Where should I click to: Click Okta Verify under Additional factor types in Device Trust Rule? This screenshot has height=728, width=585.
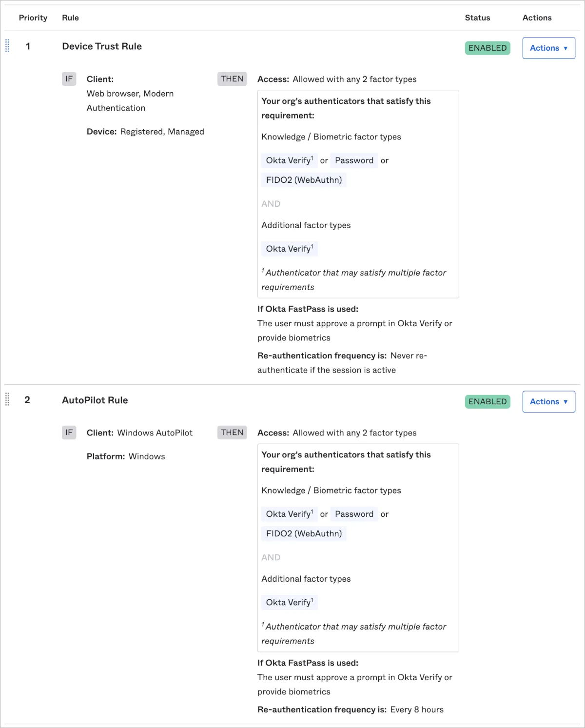point(289,249)
